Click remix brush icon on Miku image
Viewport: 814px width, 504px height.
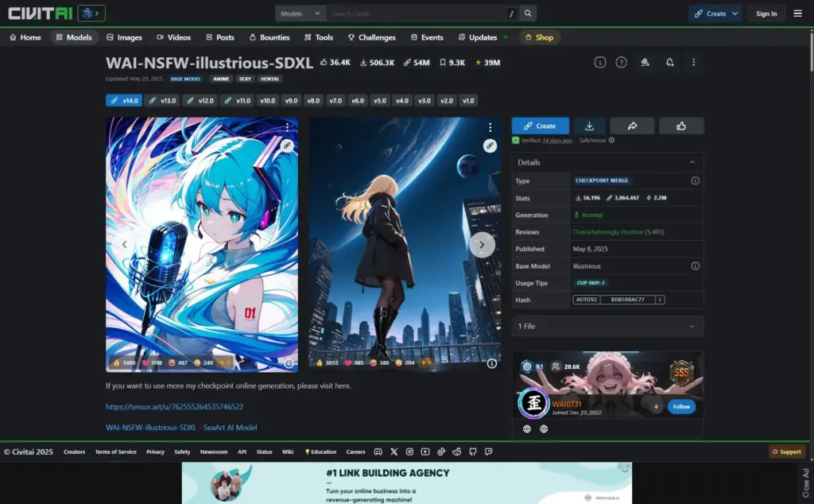286,145
